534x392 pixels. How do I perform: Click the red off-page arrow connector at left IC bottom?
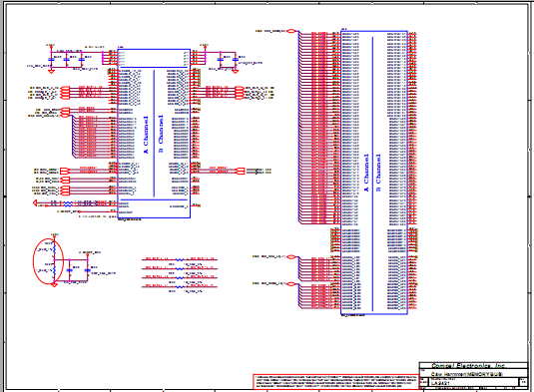tap(35, 203)
